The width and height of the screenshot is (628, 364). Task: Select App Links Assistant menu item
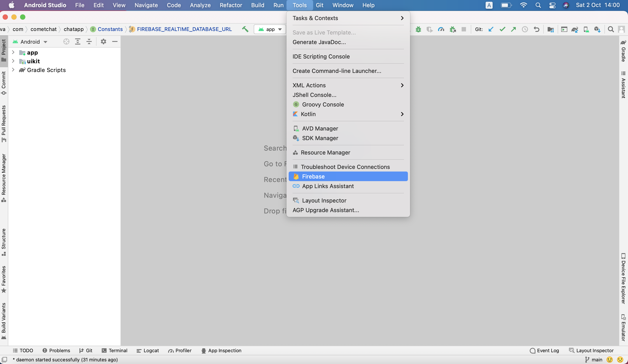(348, 186)
